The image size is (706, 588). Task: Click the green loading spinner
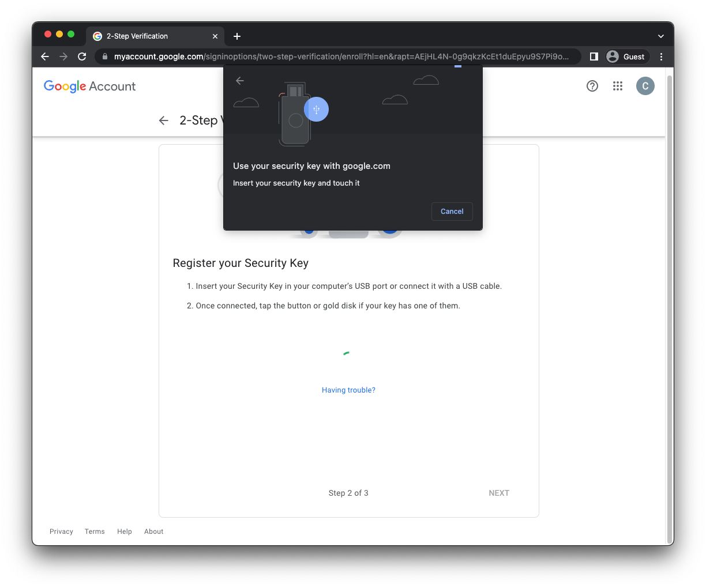346,353
